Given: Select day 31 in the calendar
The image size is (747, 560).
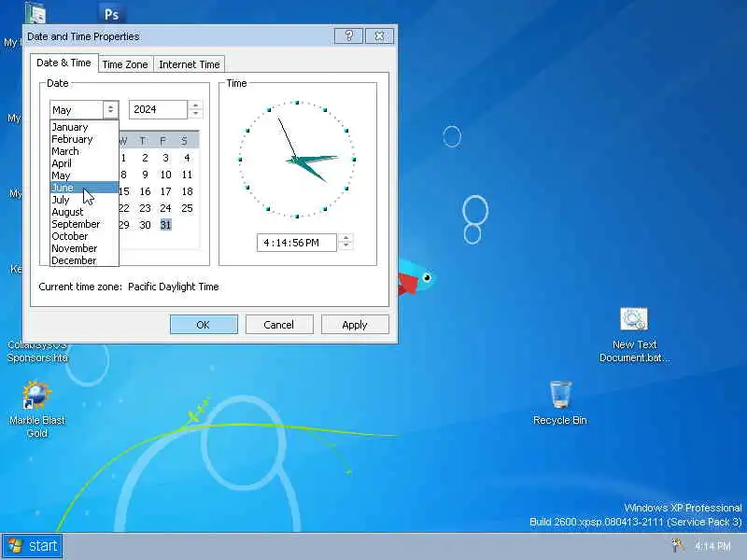Looking at the screenshot, I should (x=165, y=225).
